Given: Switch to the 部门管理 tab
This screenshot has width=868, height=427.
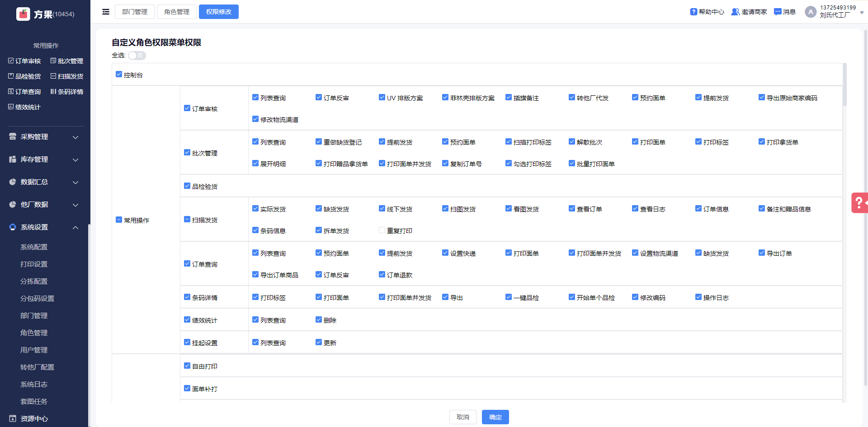Looking at the screenshot, I should pos(135,12).
